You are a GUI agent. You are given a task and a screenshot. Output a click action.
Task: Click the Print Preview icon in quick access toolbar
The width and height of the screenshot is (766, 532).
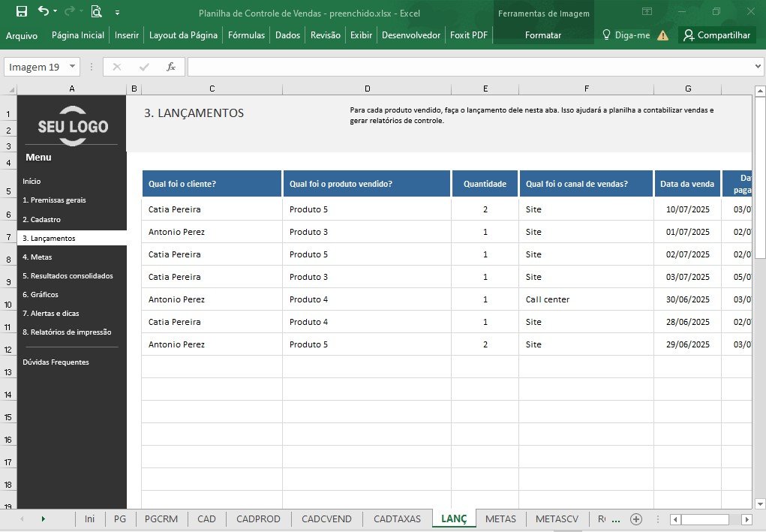pyautogui.click(x=96, y=11)
